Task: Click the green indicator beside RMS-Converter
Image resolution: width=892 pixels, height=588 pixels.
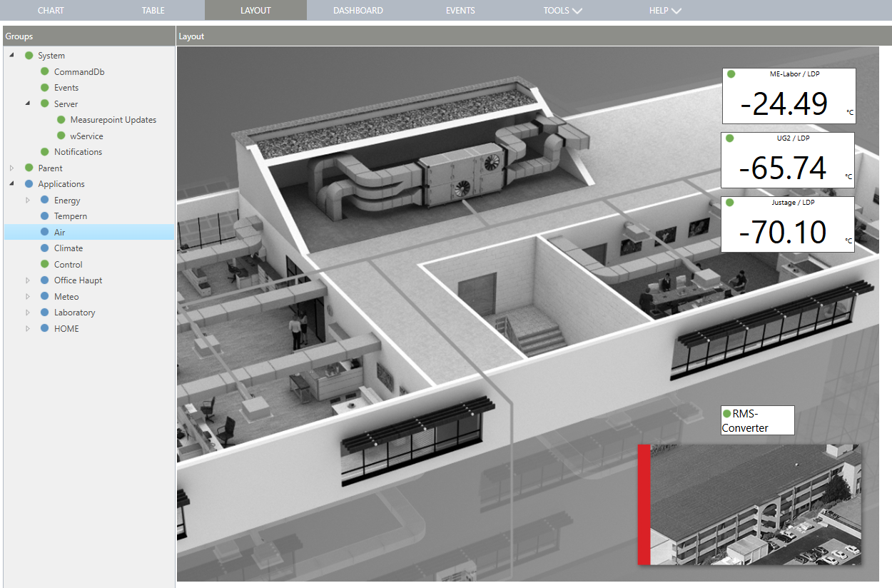Action: pos(726,412)
